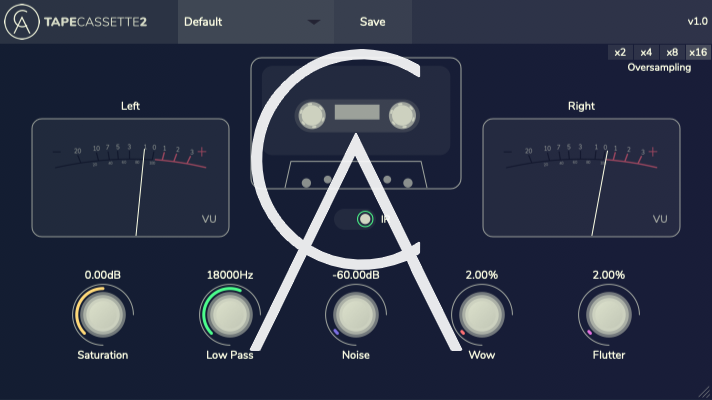Click the Left channel label
The image size is (712, 400).
pos(130,106)
